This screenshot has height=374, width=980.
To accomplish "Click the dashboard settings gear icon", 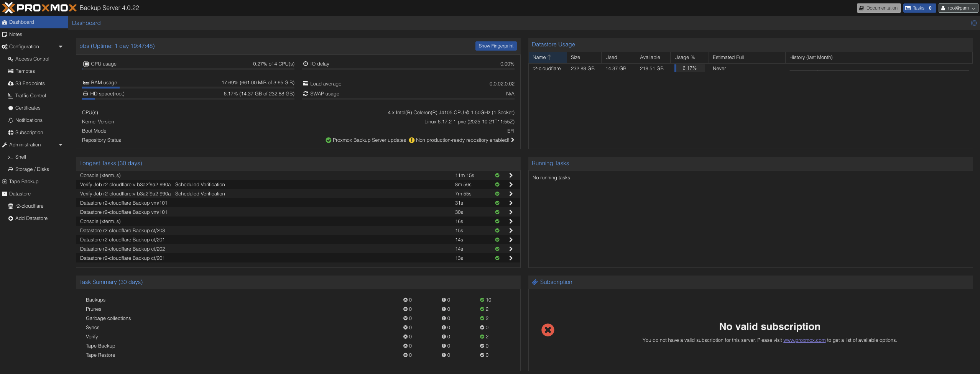I will [973, 23].
